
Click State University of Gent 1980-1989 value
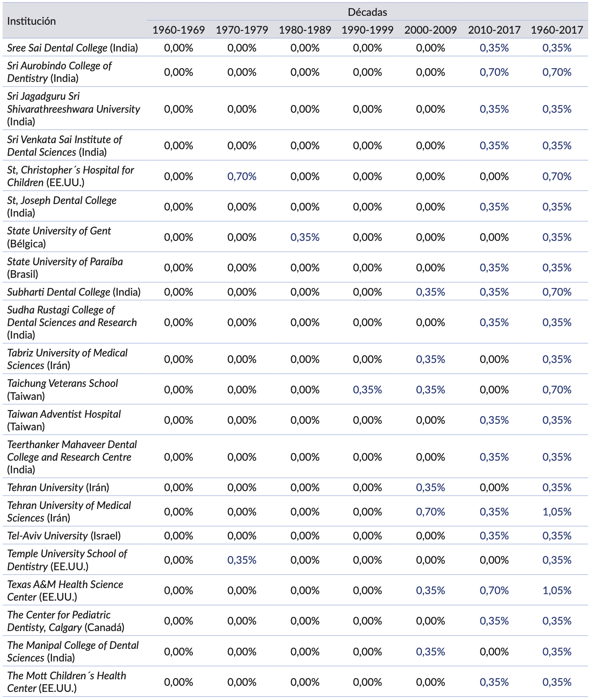[x=305, y=237]
